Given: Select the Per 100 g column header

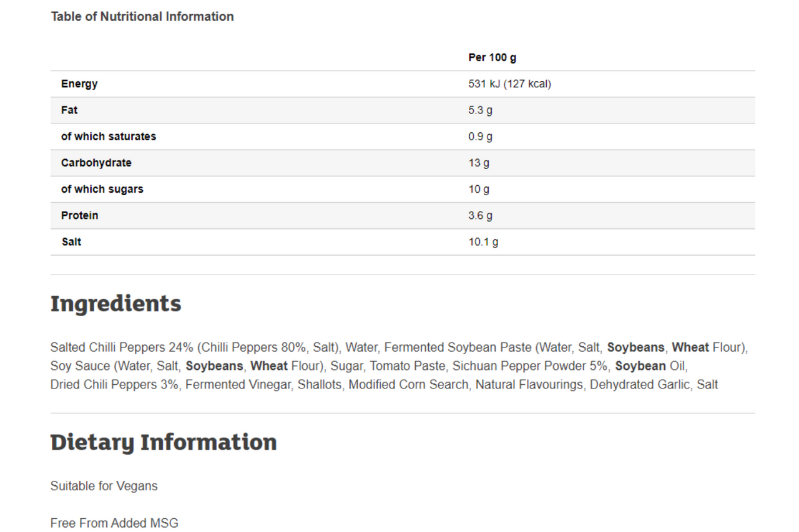Looking at the screenshot, I should point(492,57).
